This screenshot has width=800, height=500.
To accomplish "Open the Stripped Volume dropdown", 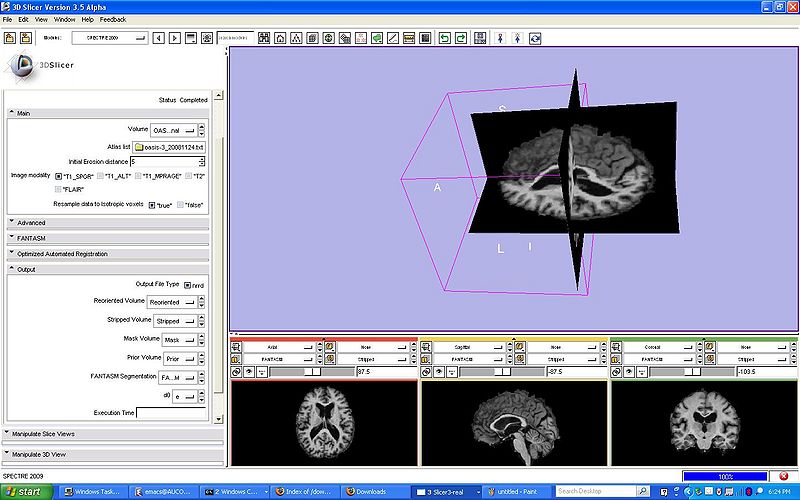I will coord(176,321).
